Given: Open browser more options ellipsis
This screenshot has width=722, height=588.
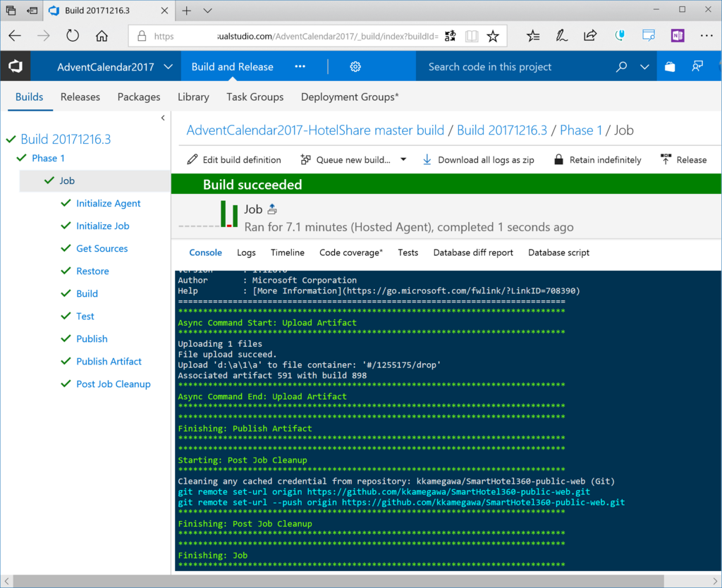Looking at the screenshot, I should pos(706,36).
